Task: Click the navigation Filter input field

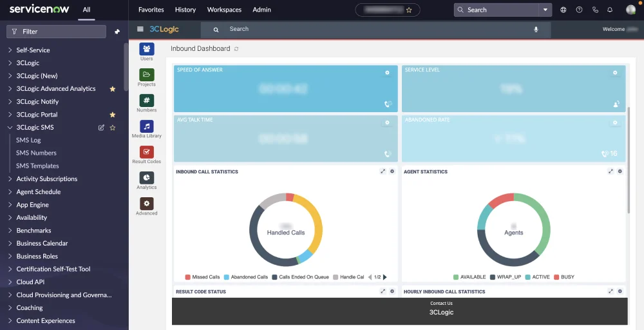Action: point(56,32)
